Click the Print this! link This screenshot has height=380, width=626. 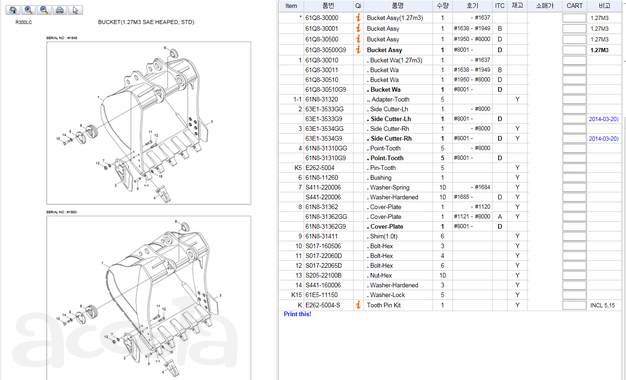coord(297,314)
